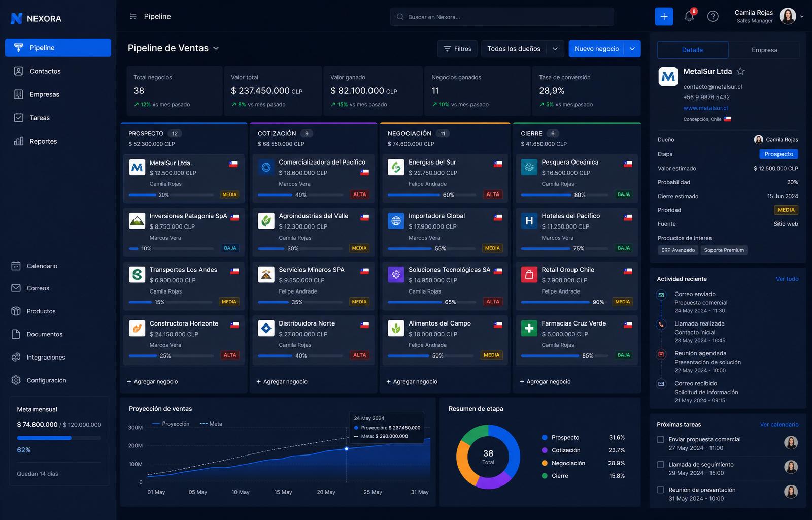Click the Cotización purple legend dot
The image size is (812, 520).
545,450
